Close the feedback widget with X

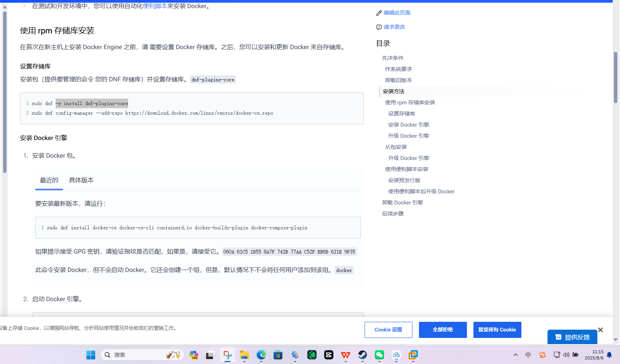coord(600,330)
